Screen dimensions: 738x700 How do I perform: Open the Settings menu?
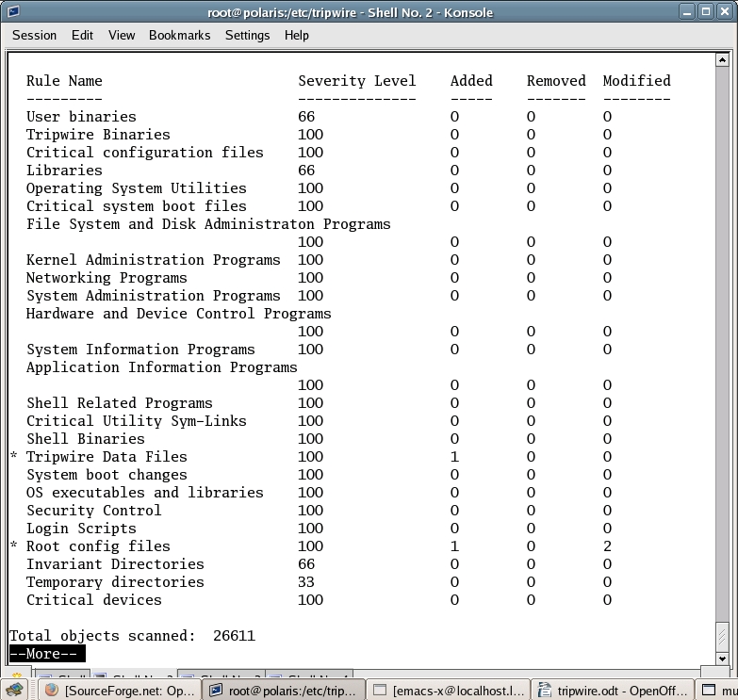click(247, 35)
